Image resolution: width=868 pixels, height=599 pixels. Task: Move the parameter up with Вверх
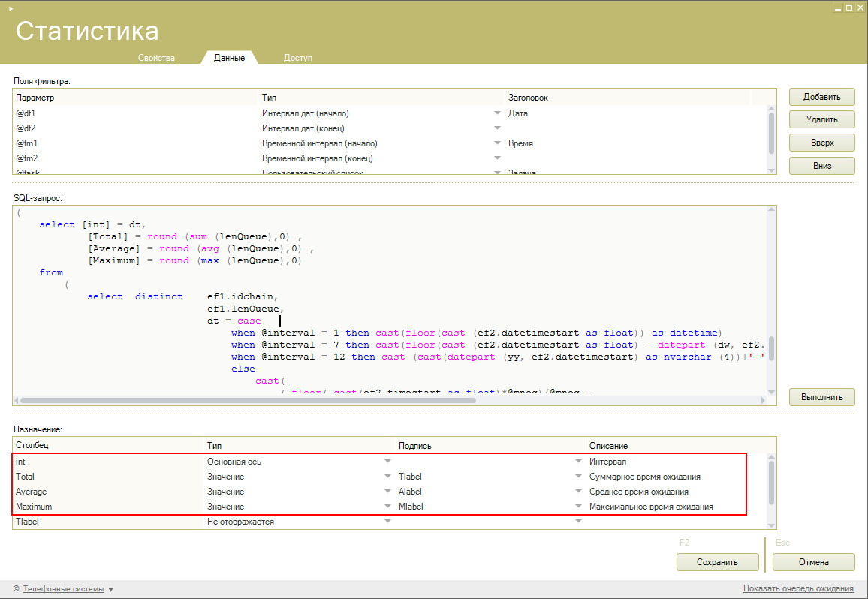point(821,143)
